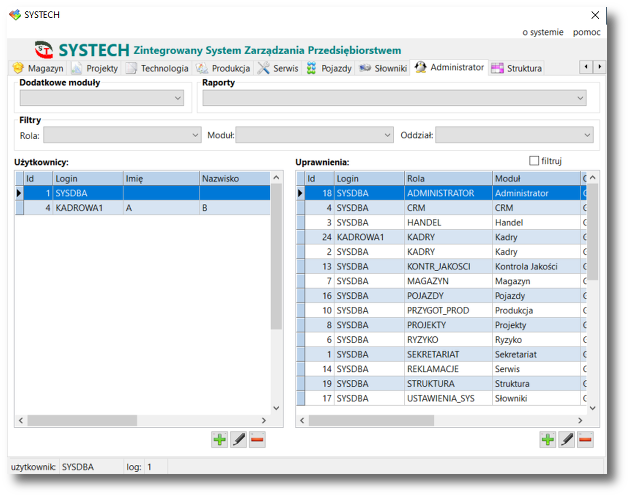Viewport: 630px width, 497px height.
Task: Open the Technologia tab
Action: 158,68
